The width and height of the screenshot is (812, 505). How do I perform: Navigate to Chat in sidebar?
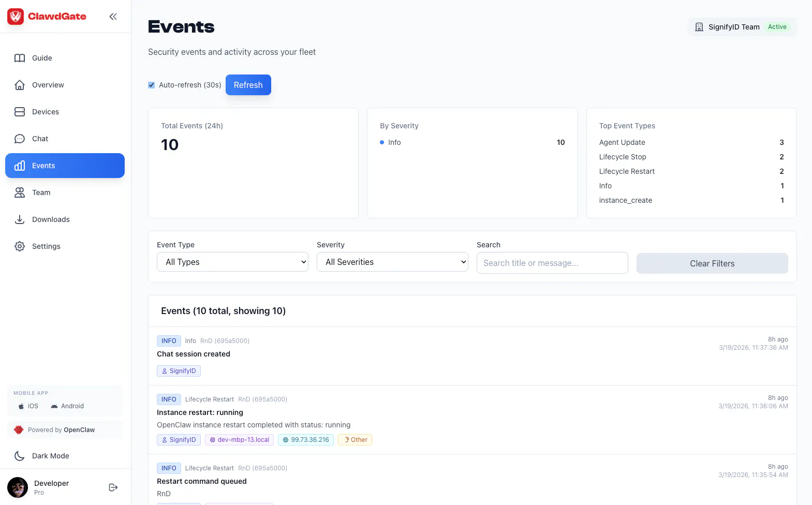point(65,139)
